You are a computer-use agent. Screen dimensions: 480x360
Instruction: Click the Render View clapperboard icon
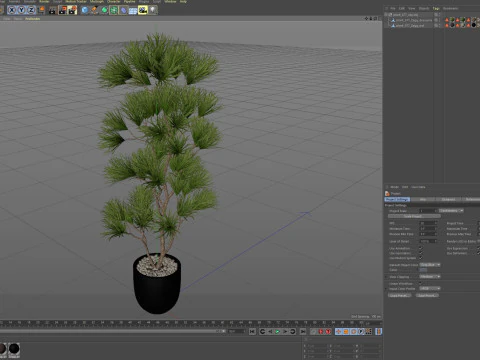point(52,10)
